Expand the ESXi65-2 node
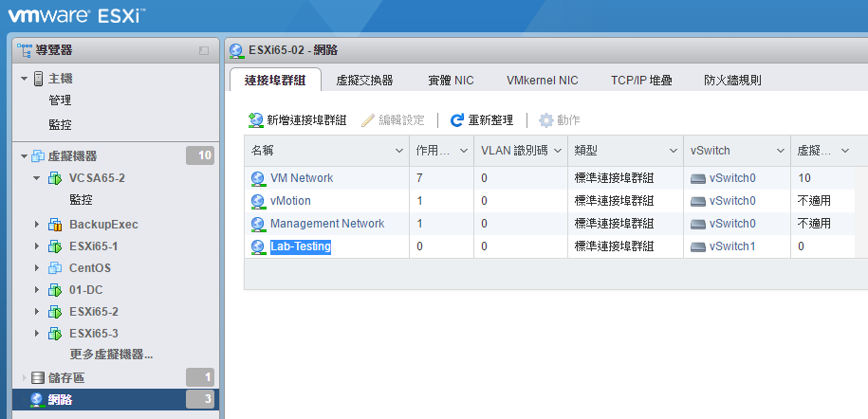 click(x=37, y=312)
